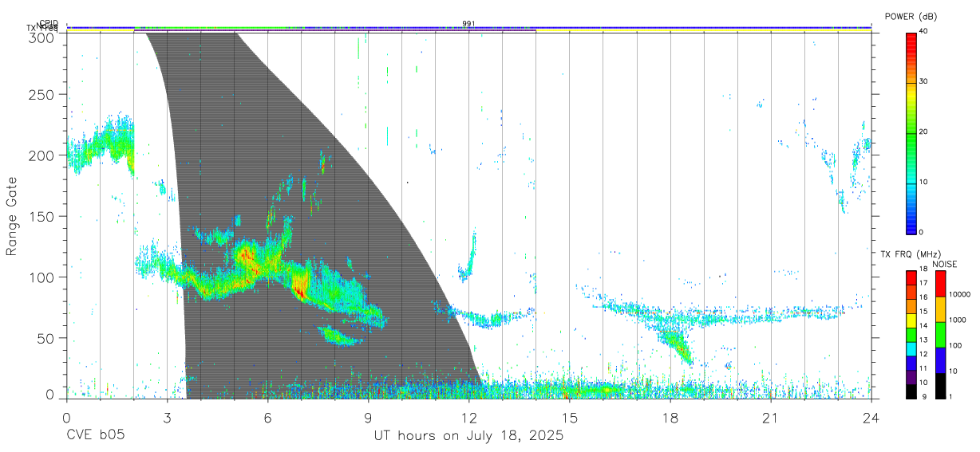Click the '30' label on the power scale
This screenshot has width=980, height=452.
click(x=924, y=81)
